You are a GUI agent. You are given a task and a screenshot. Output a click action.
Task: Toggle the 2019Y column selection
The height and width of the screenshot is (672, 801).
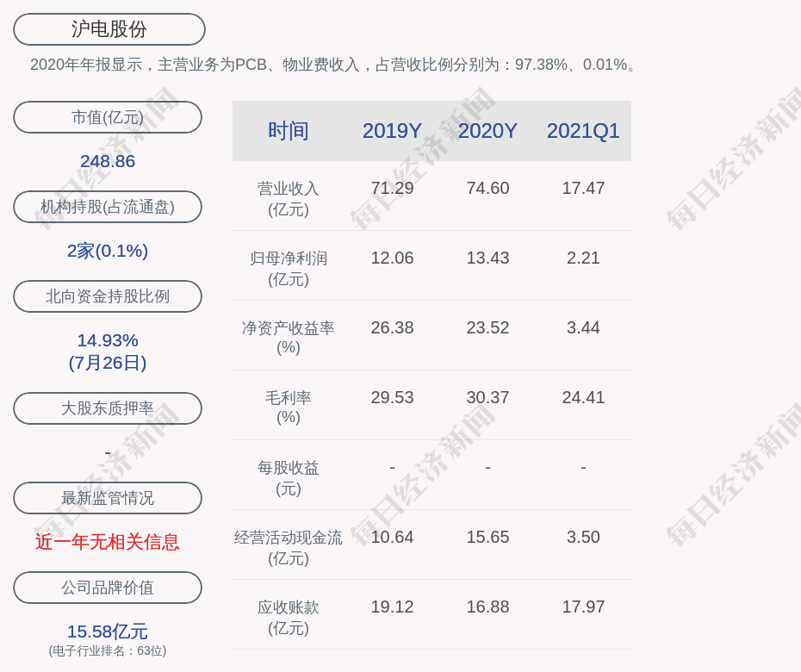392,130
